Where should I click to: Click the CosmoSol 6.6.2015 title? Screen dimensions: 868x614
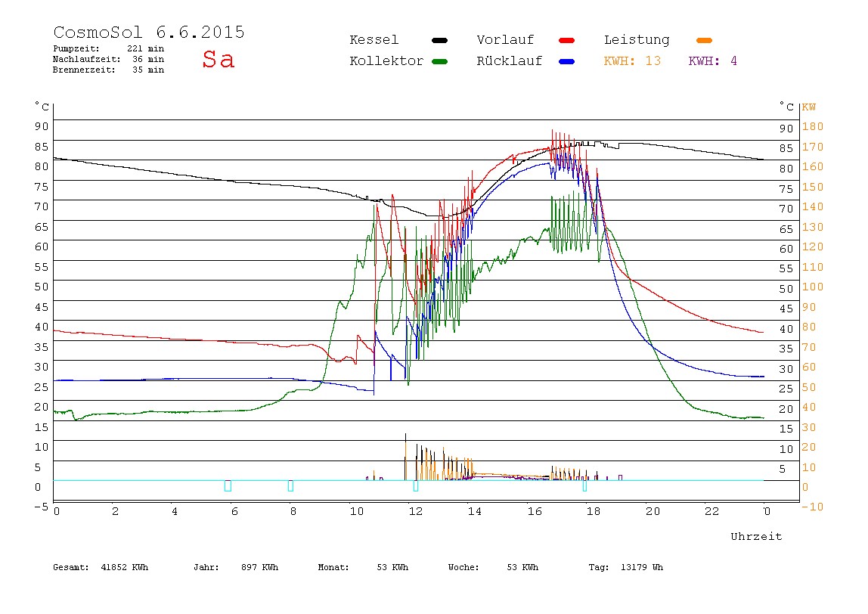point(149,32)
